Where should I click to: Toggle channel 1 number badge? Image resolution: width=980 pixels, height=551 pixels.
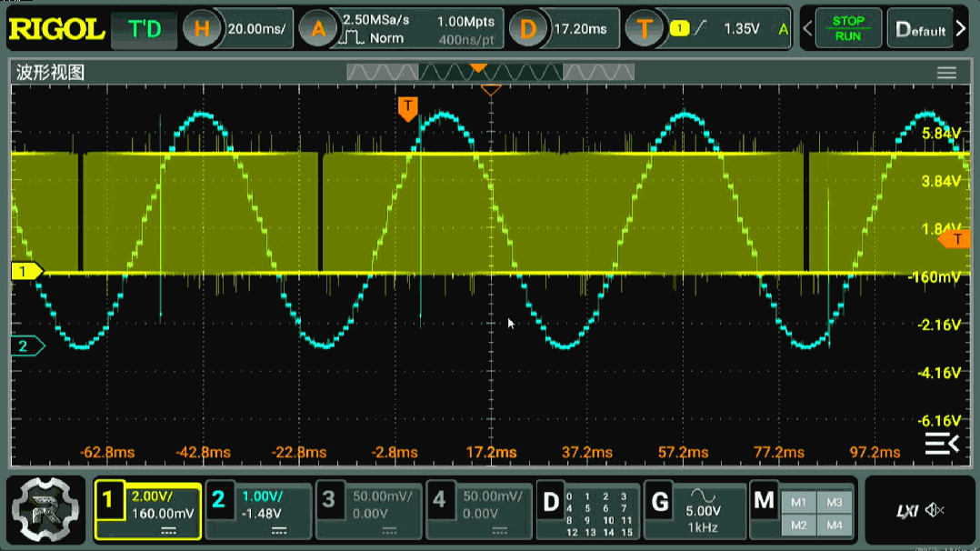109,500
